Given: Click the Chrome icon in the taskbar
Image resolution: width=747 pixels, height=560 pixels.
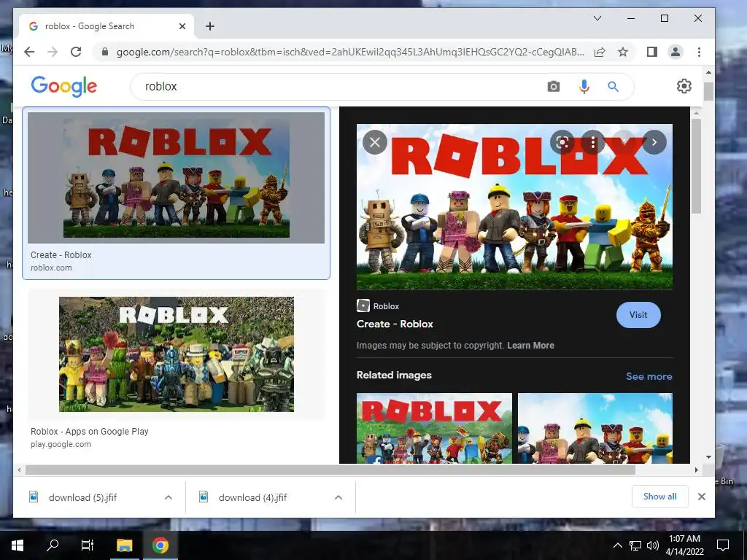Looking at the screenshot, I should pyautogui.click(x=160, y=545).
